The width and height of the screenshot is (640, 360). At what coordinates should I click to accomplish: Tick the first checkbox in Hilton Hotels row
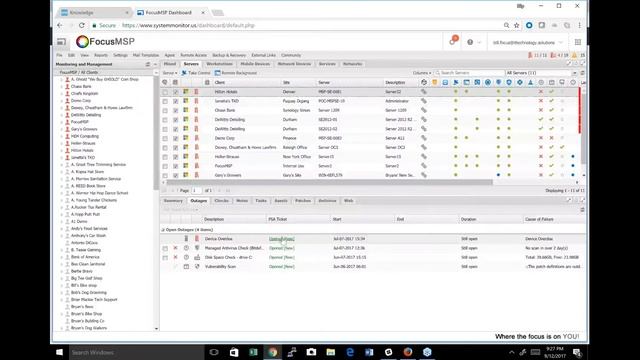165,92
